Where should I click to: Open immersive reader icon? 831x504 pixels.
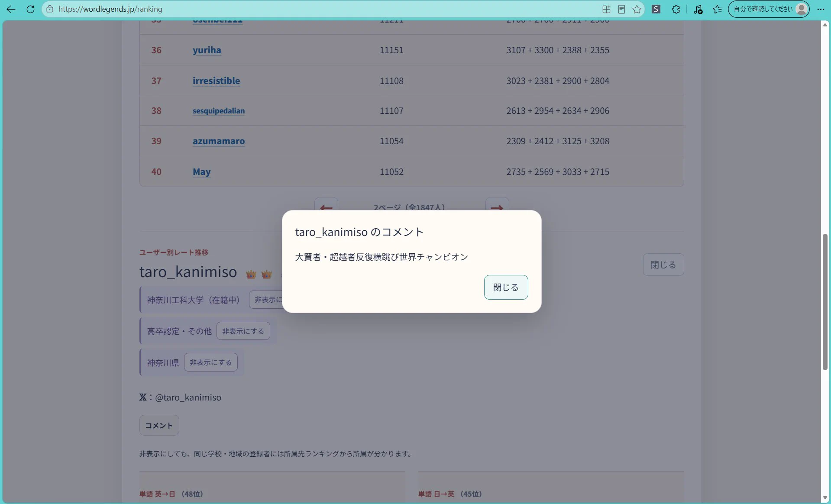coord(621,9)
